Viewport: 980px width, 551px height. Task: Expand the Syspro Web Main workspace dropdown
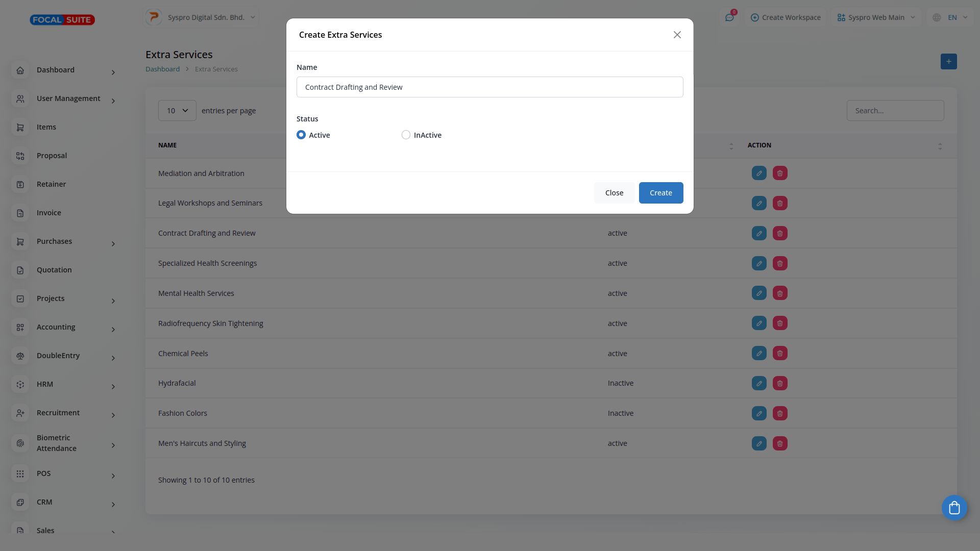[876, 17]
